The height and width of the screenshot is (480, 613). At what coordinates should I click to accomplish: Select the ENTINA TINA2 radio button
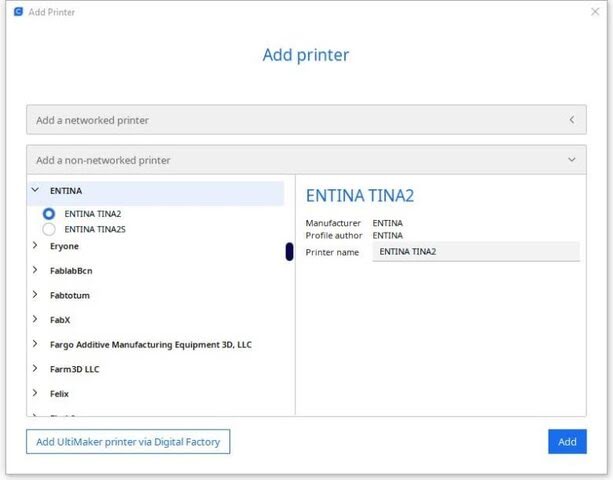pyautogui.click(x=49, y=214)
